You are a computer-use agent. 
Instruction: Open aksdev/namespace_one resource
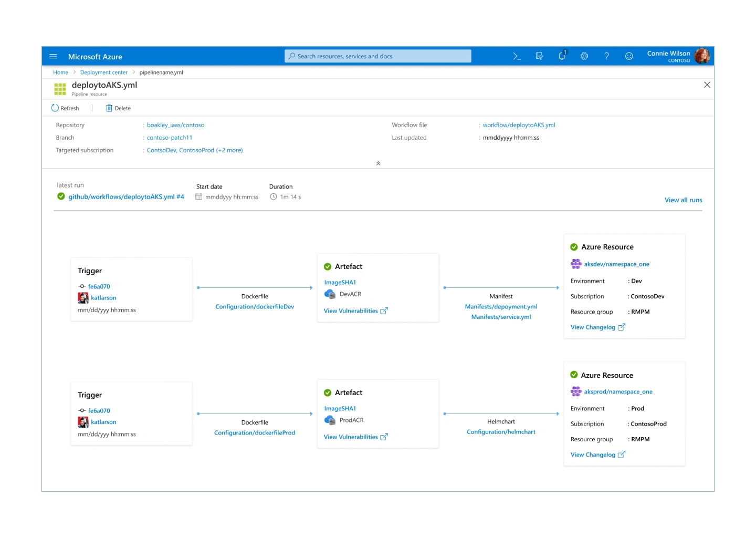tap(616, 264)
